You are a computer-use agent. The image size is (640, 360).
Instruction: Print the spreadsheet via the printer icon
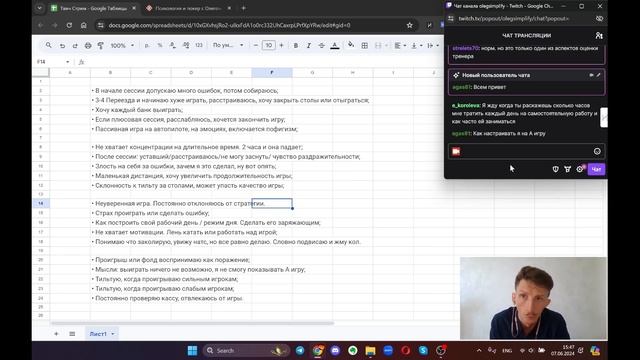(x=88, y=45)
